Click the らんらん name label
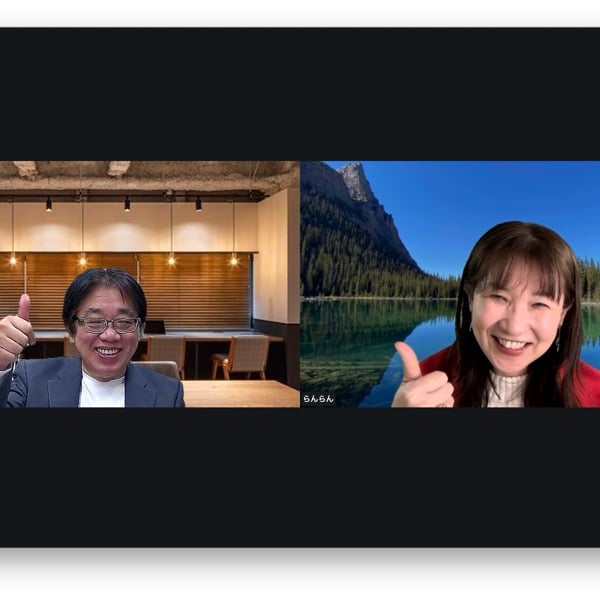The width and height of the screenshot is (600, 600). point(318,398)
